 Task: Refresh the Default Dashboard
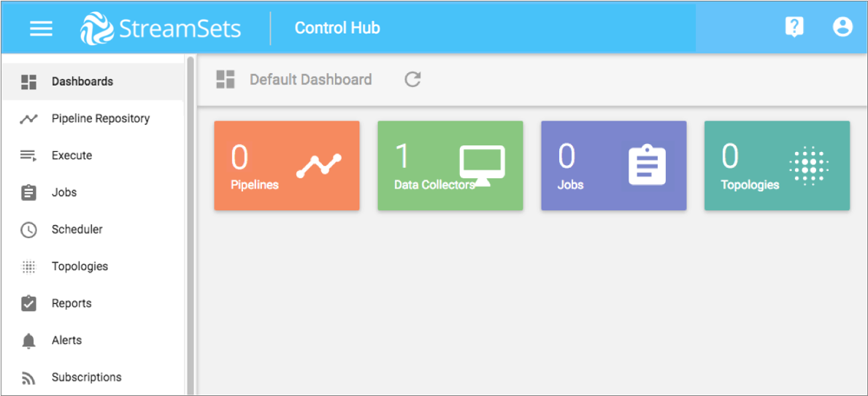pyautogui.click(x=412, y=80)
